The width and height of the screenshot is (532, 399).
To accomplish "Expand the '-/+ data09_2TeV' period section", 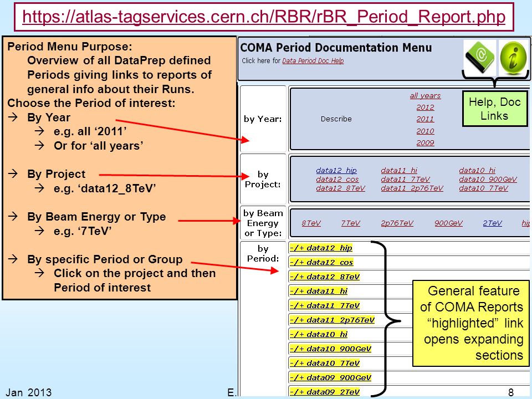I will pos(325,392).
